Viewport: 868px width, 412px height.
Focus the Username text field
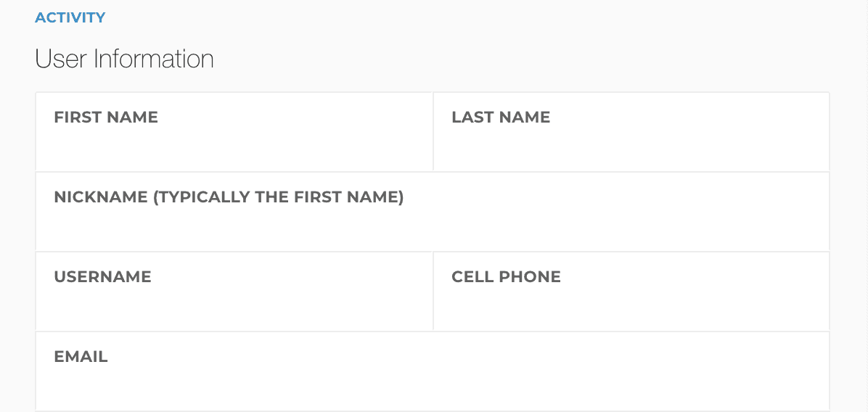(234, 307)
